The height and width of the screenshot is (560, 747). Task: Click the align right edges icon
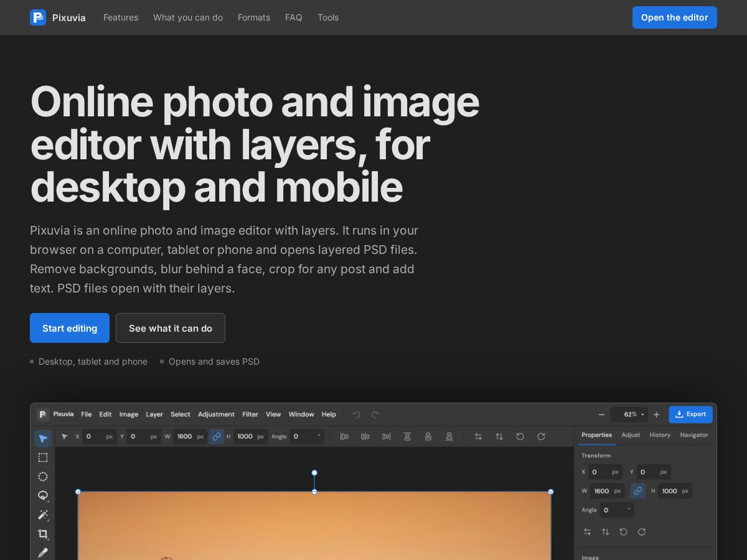[387, 436]
